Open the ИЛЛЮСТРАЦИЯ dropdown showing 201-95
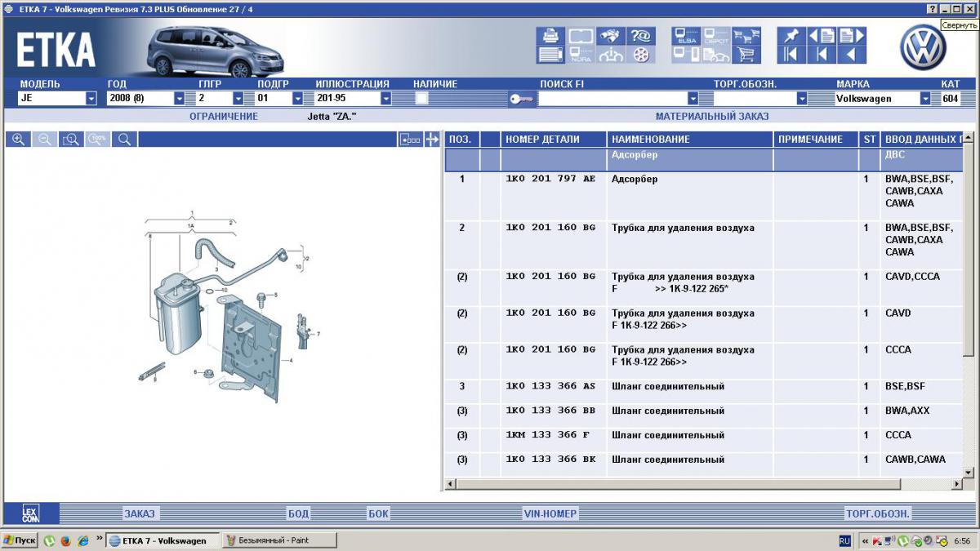980x551 pixels. click(386, 98)
